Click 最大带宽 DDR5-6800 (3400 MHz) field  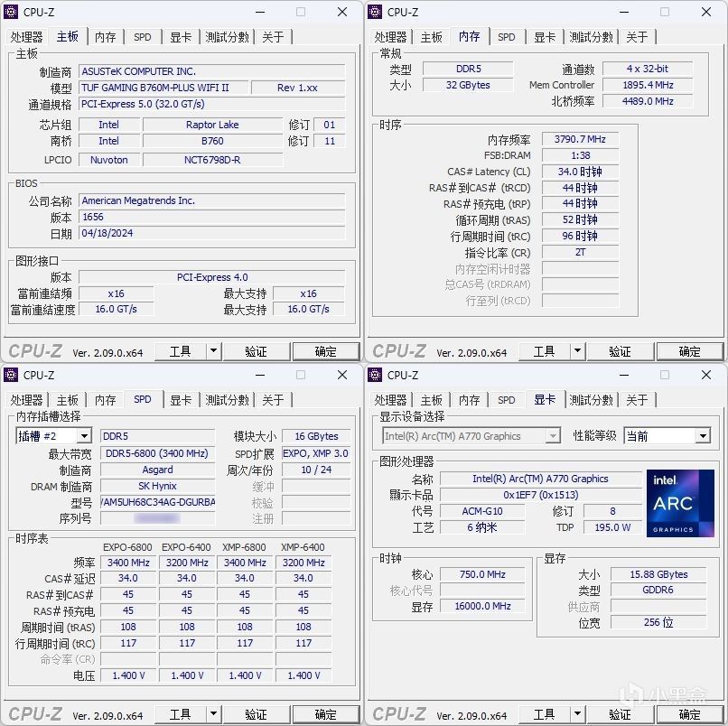coord(157,453)
